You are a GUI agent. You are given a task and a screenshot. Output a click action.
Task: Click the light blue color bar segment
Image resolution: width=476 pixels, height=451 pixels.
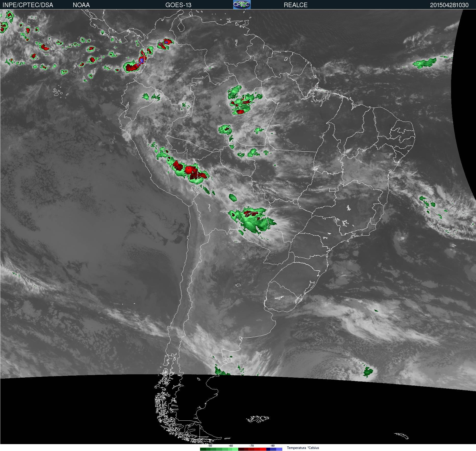(279, 449)
